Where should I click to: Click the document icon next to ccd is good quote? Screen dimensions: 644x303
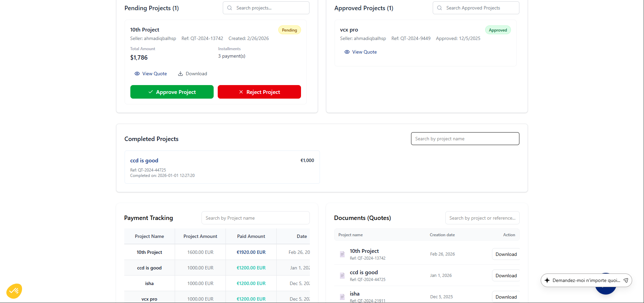342,276
